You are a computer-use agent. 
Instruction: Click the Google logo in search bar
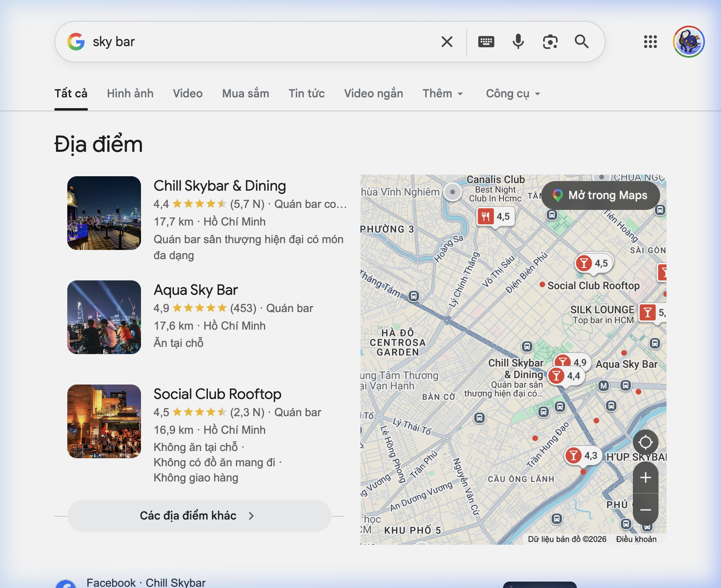(76, 42)
